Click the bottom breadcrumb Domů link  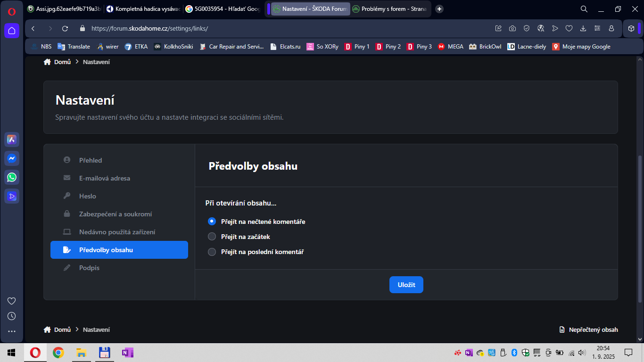tap(57, 329)
